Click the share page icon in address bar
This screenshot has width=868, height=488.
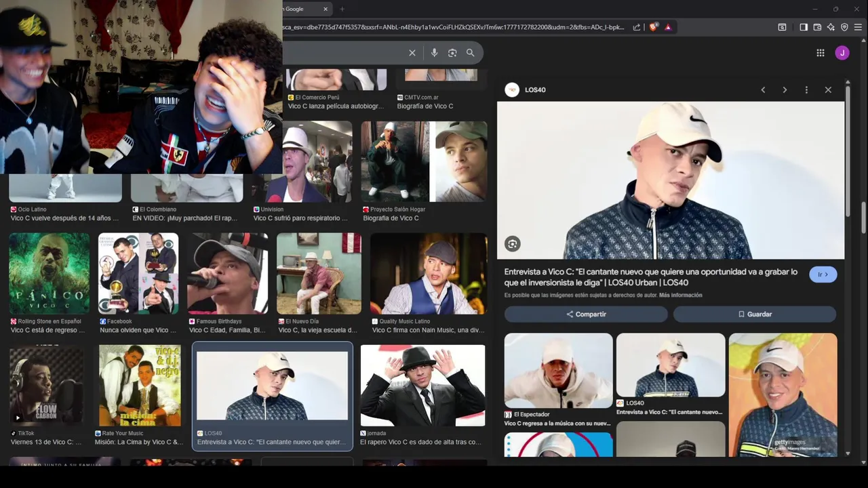pos(637,27)
